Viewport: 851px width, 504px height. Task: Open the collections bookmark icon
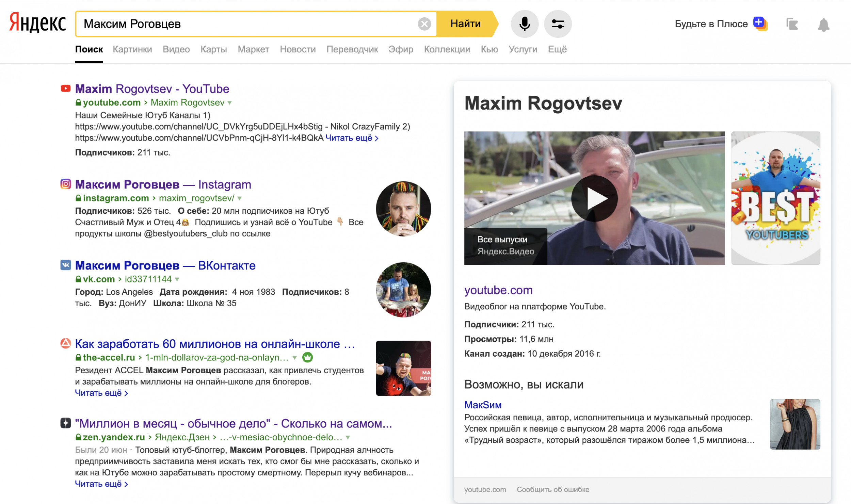(x=792, y=24)
